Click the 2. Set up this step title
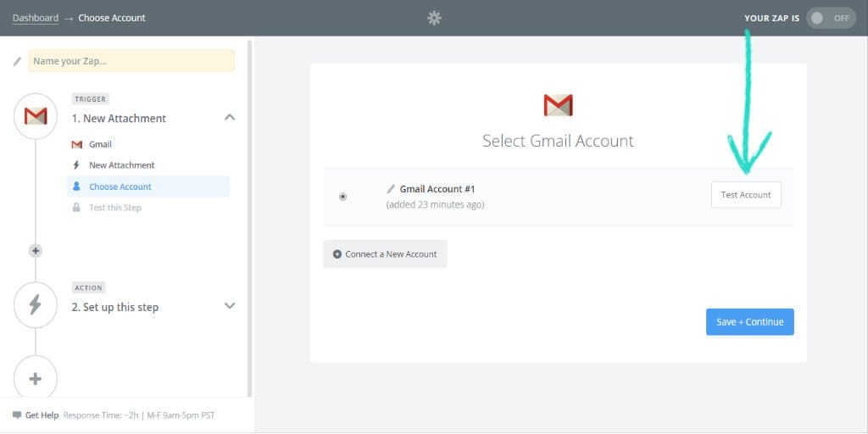Viewport: 868px width, 434px height. (115, 307)
